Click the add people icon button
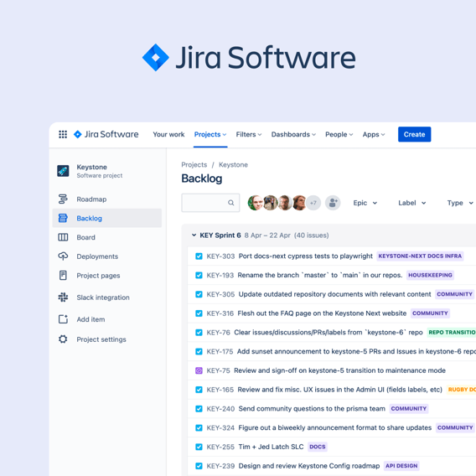Image resolution: width=476 pixels, height=476 pixels. pyautogui.click(x=333, y=203)
